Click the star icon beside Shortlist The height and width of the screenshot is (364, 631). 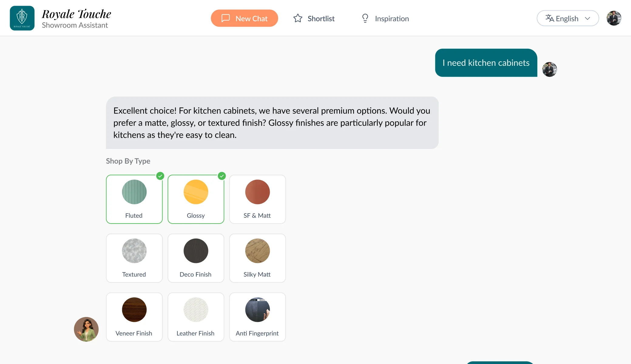tap(298, 18)
